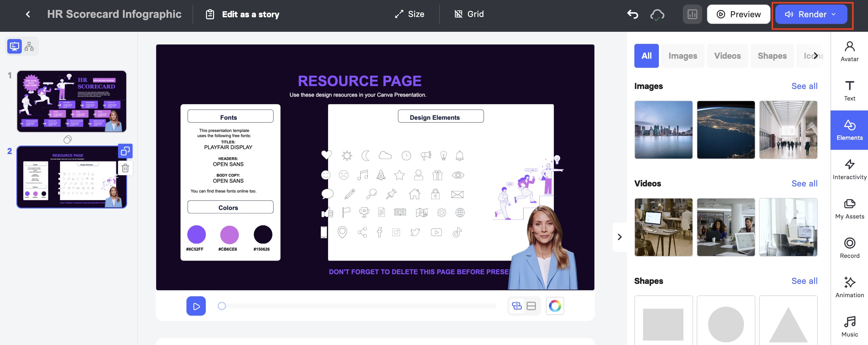
Task: Duplicate slide 2
Action: point(125,151)
